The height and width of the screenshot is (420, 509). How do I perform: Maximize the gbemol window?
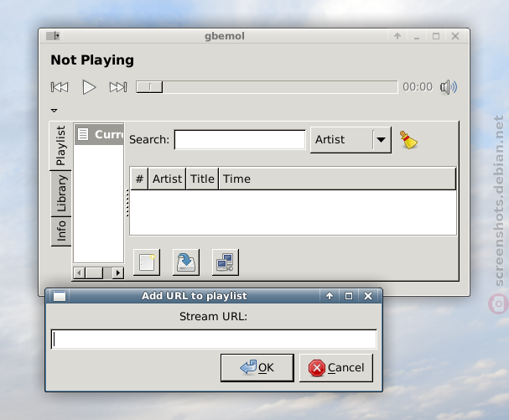[x=436, y=36]
